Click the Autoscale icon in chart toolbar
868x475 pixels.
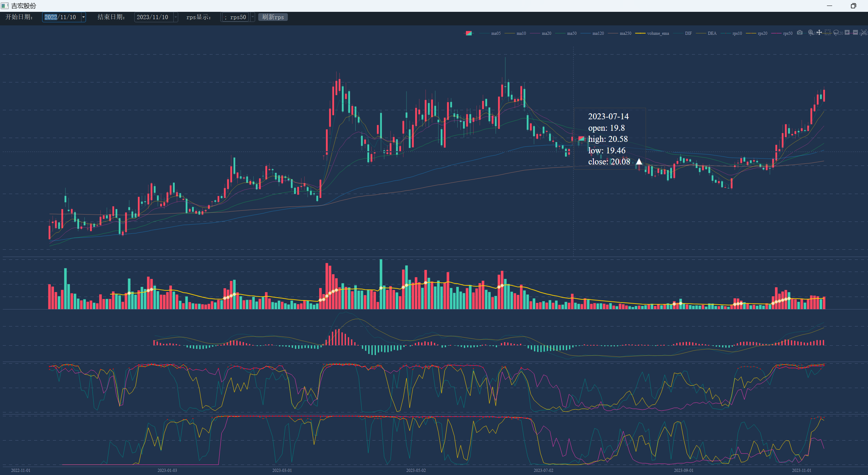coord(864,33)
